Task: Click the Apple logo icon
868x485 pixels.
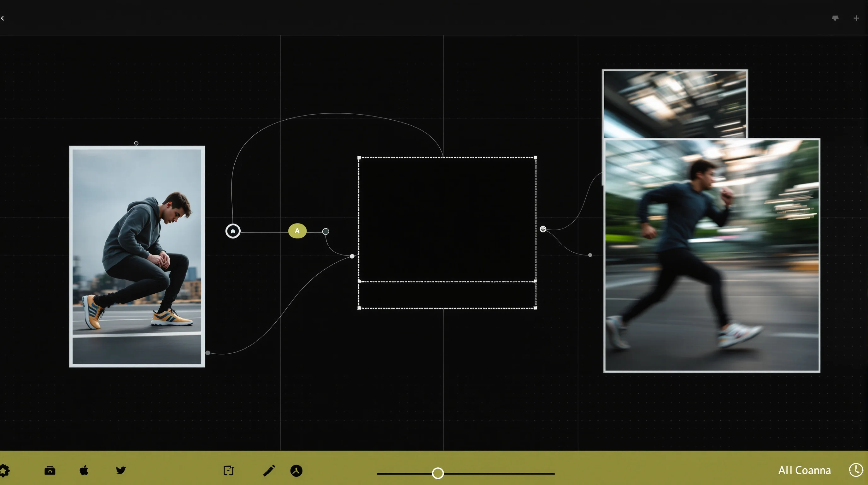Action: point(84,470)
